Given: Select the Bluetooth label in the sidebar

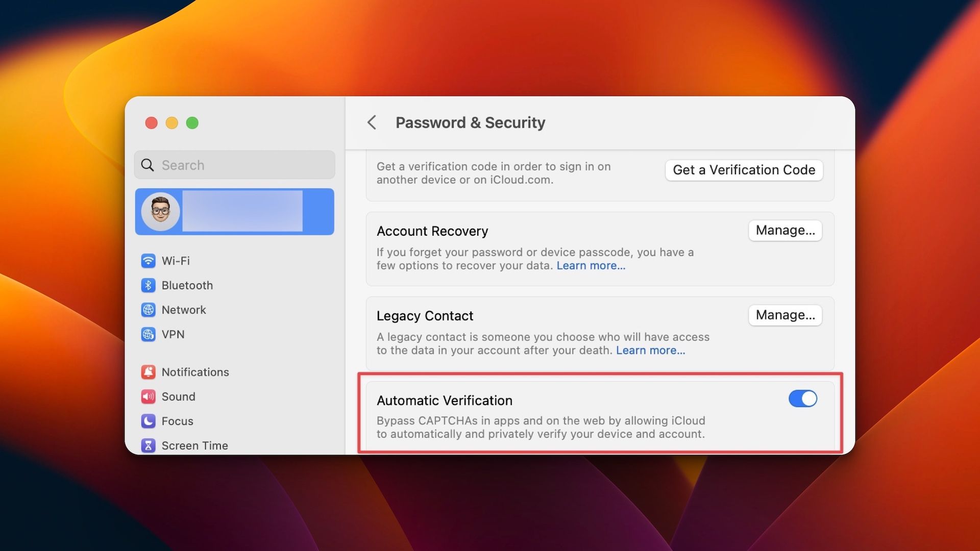Looking at the screenshot, I should 187,285.
